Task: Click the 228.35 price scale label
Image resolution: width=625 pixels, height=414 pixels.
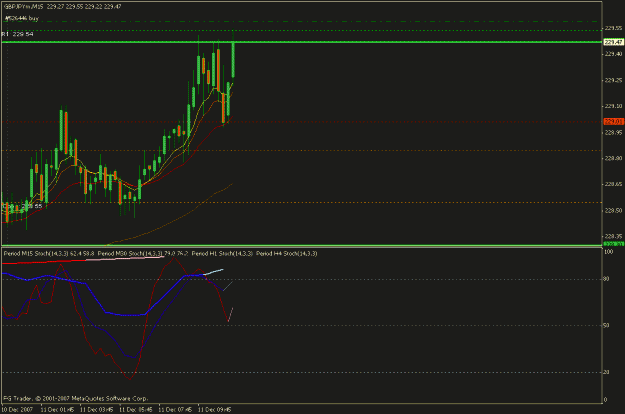Action: coord(613,237)
